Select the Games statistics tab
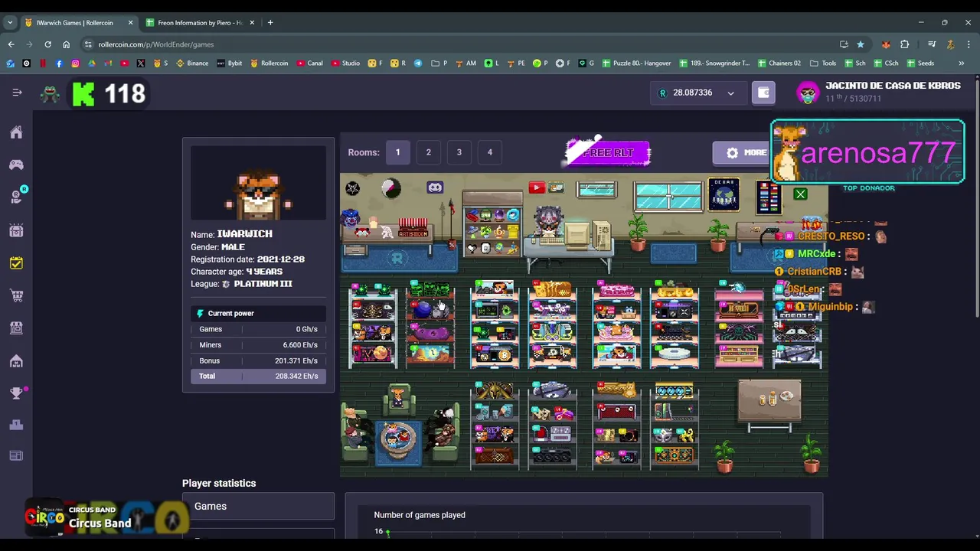This screenshot has width=980, height=551. 258,506
